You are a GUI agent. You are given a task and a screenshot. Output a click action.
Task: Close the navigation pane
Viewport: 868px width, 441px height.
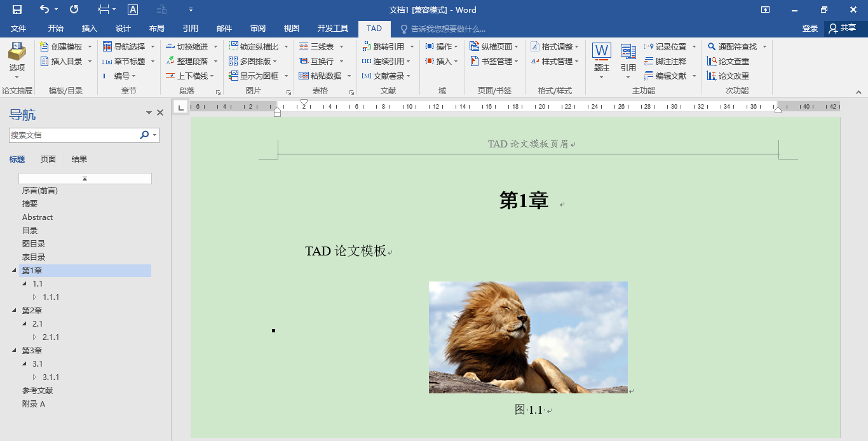(160, 112)
